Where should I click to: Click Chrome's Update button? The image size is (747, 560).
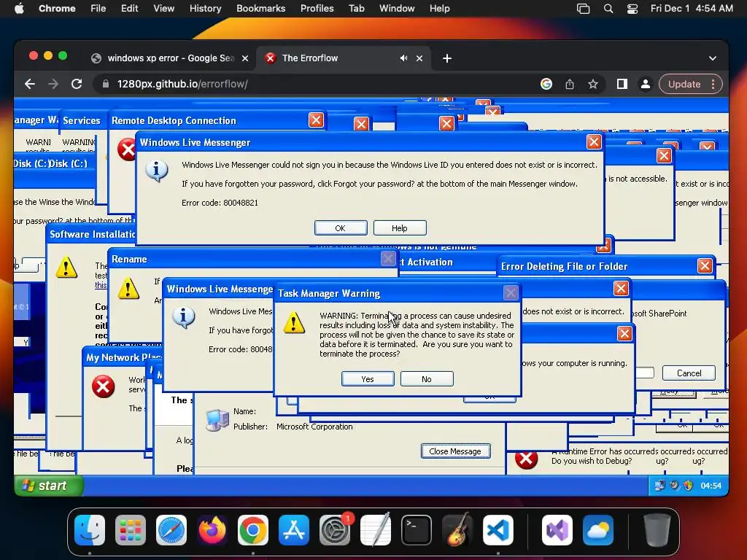tap(684, 84)
